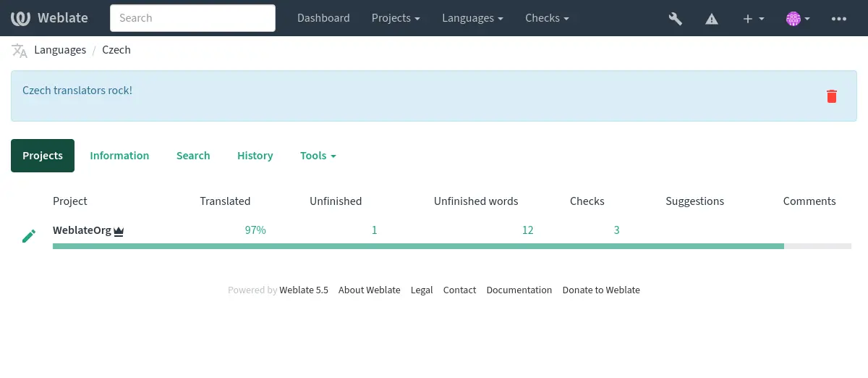Click the WeblateOrg translation progress bar
The width and height of the screenshot is (868, 378).
[452, 246]
